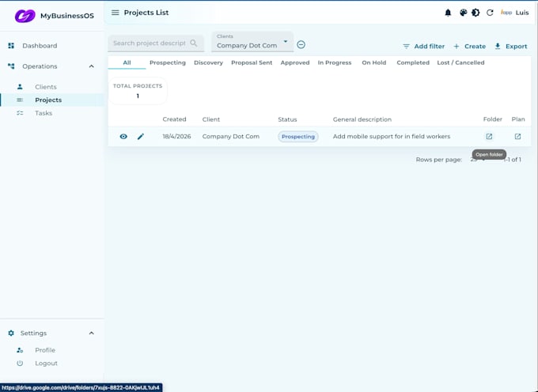Open the Clients dropdown filter
Screen dimensions: 538x392
click(252, 42)
